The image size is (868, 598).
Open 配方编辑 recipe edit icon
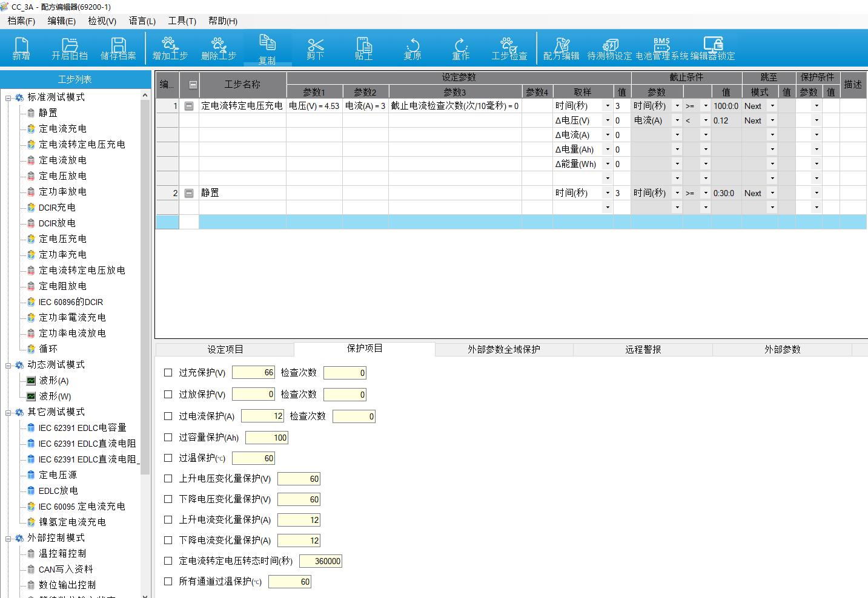click(562, 45)
